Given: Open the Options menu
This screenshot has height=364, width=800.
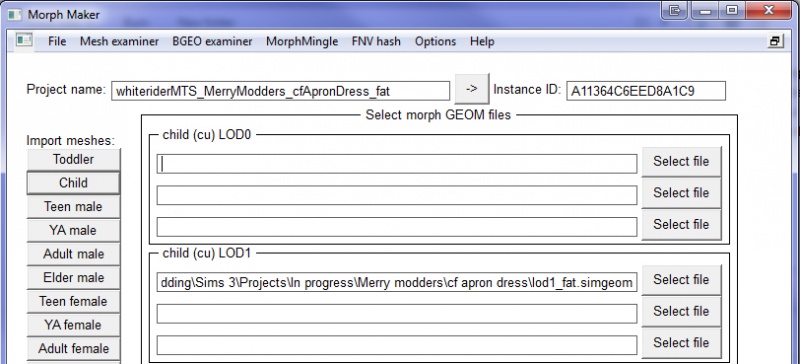Looking at the screenshot, I should coord(435,41).
